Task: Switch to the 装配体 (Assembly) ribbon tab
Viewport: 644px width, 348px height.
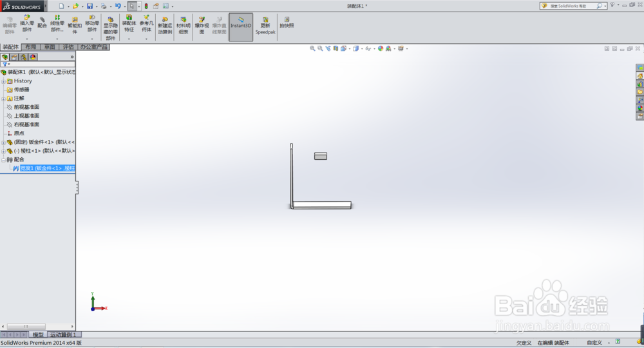Action: pyautogui.click(x=11, y=47)
